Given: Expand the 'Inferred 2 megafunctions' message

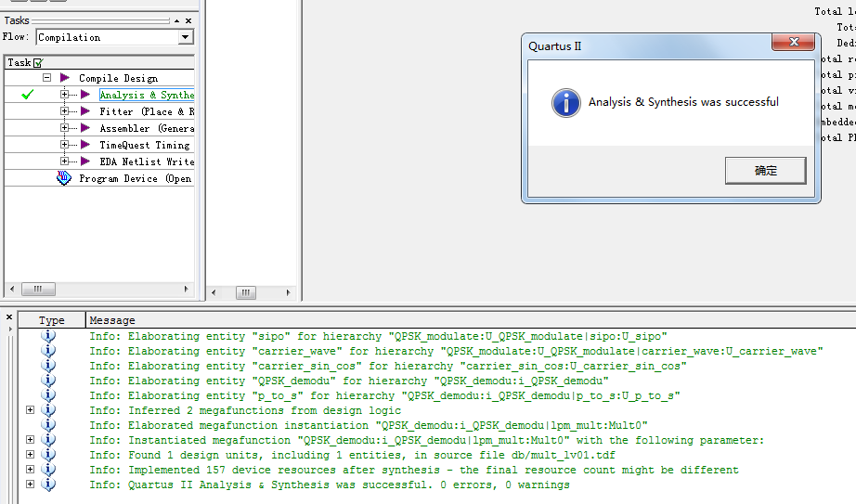Looking at the screenshot, I should 30,409.
